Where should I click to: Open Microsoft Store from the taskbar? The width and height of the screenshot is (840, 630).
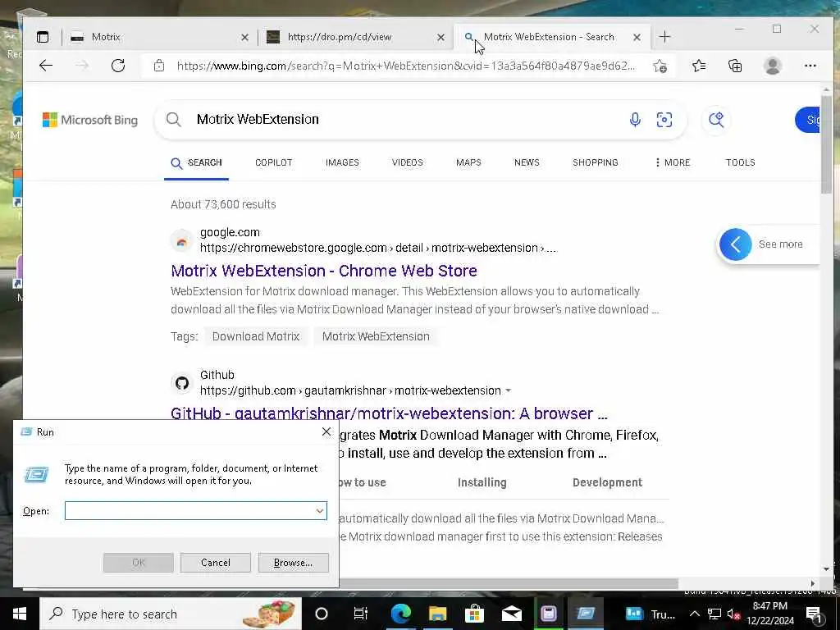474,614
